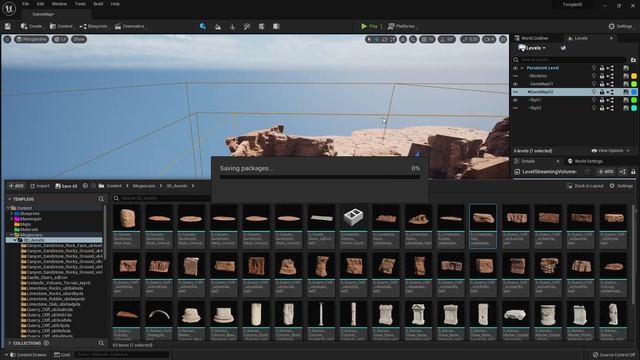Collapse the 3D_Assets folder in tree
The height and width of the screenshot is (360, 640).
[16, 240]
